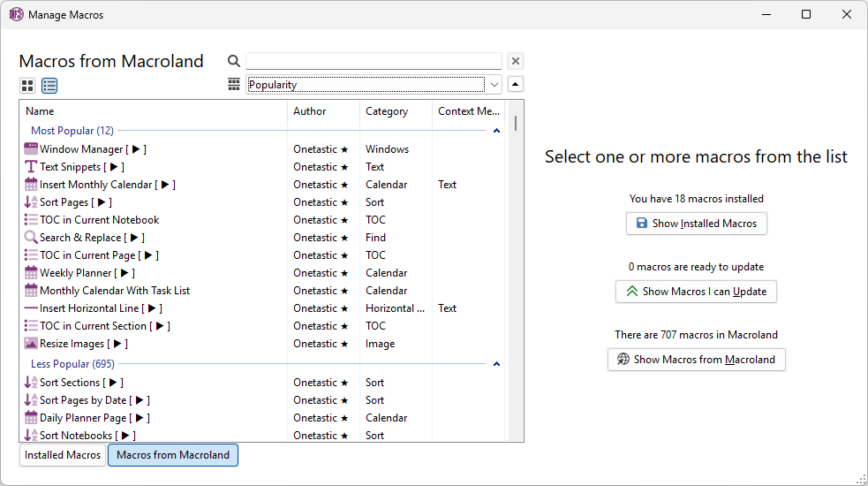Open the Popularity sort dropdown
Screen dimensions: 868x486
(x=494, y=85)
